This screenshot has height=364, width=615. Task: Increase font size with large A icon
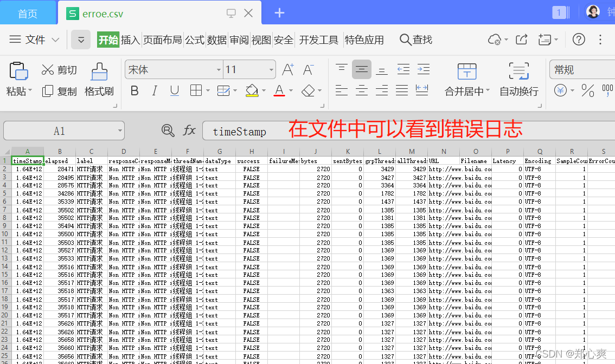pyautogui.click(x=288, y=70)
